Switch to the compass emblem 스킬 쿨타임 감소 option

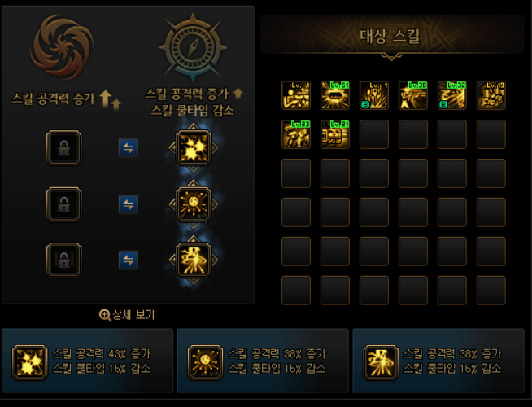193,47
